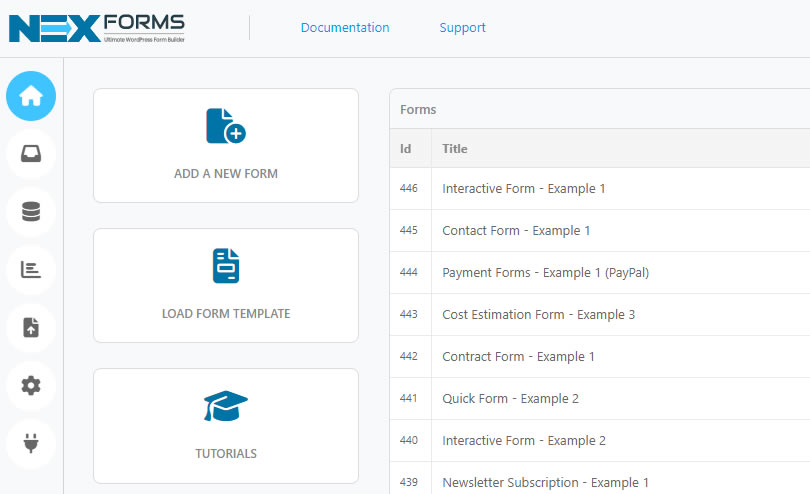Select the form Id cell 442

tap(409, 356)
